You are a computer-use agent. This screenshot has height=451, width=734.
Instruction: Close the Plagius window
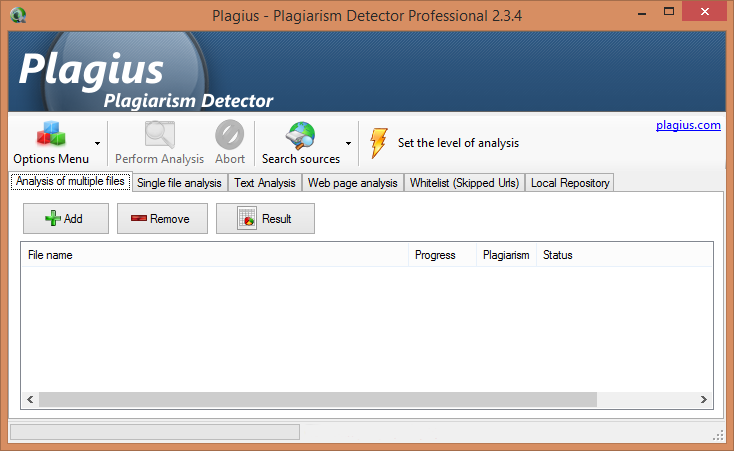(704, 12)
